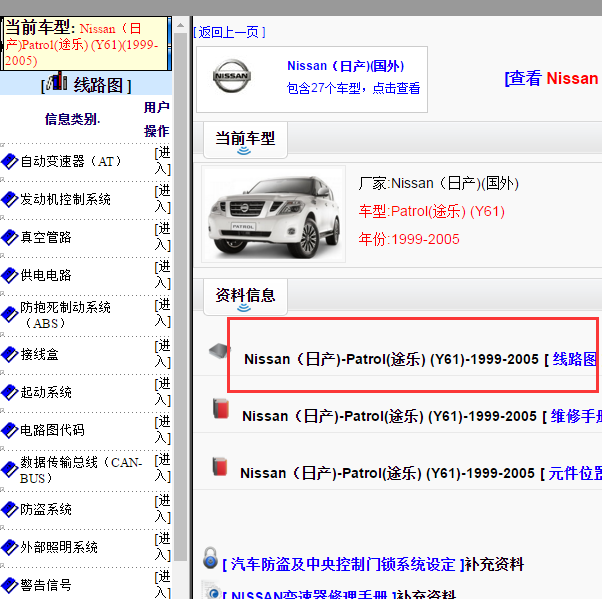Open 汽车防盗及中央控制门锁系统设定 supplementary link
Screen dimensions: 602x599
click(x=343, y=564)
